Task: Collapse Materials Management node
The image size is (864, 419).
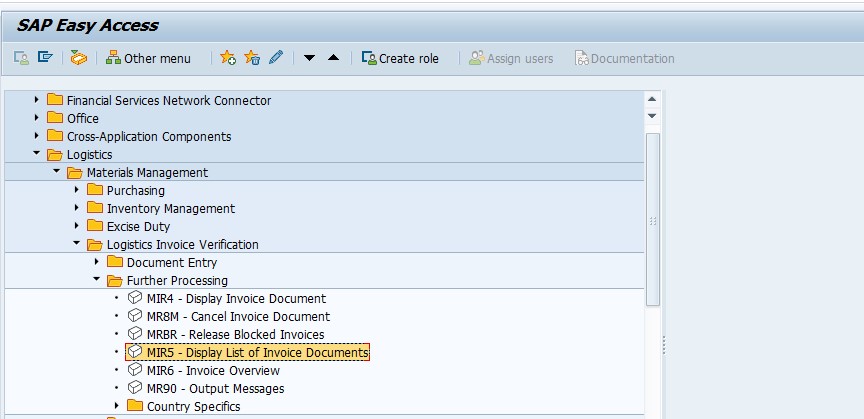Action: click(56, 171)
